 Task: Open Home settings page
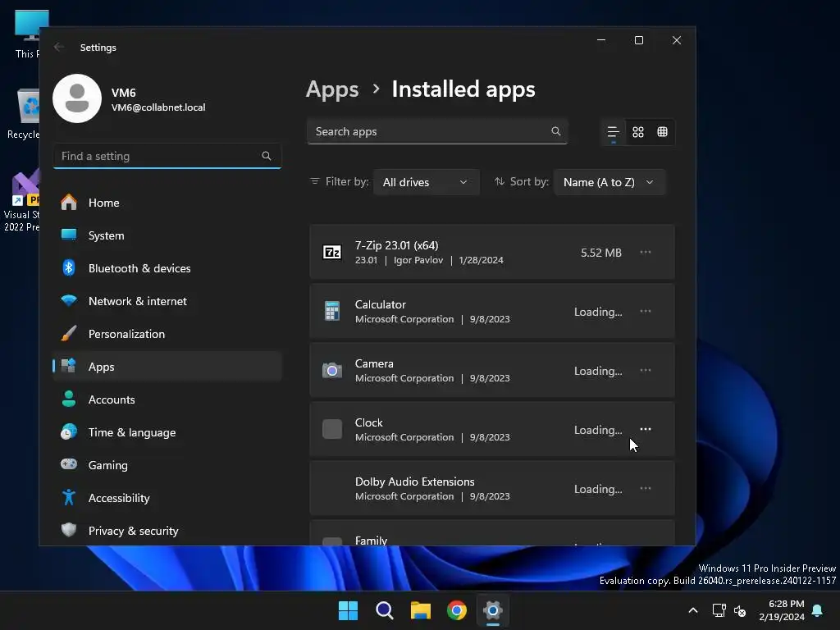(167, 203)
